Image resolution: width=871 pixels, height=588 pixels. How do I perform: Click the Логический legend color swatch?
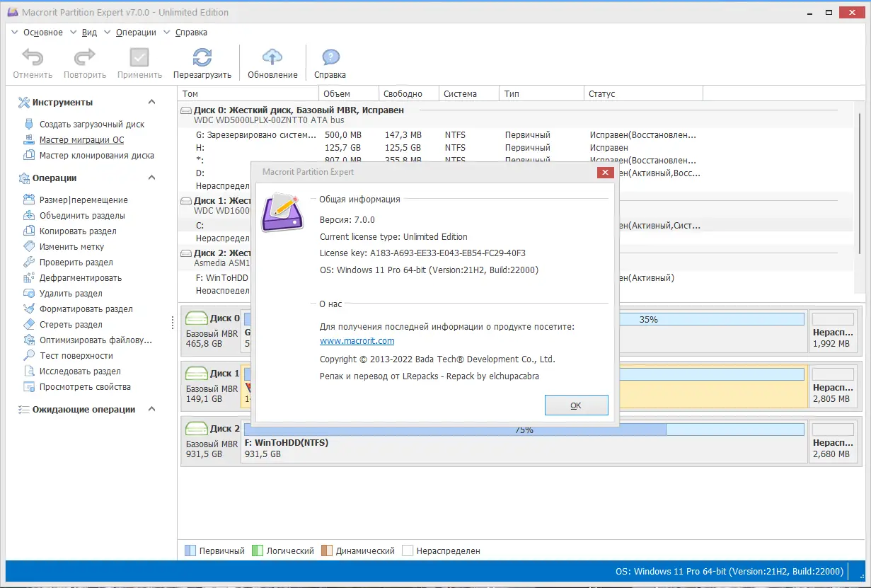258,550
